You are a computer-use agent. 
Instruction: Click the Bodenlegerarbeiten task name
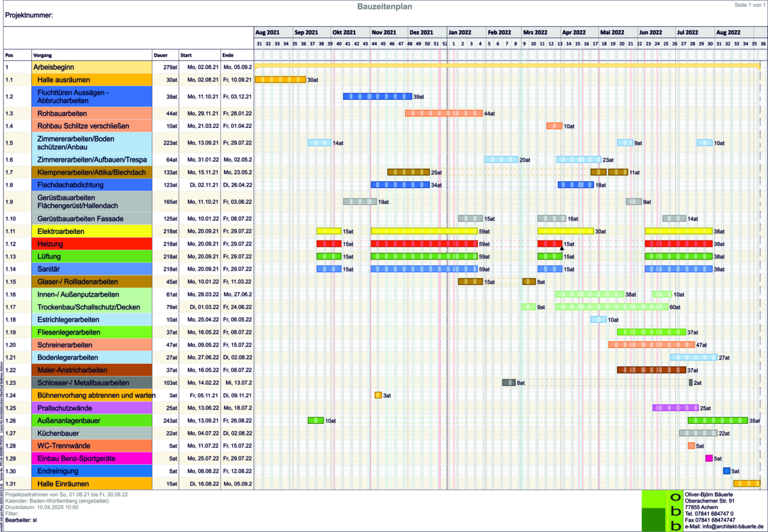coord(68,357)
